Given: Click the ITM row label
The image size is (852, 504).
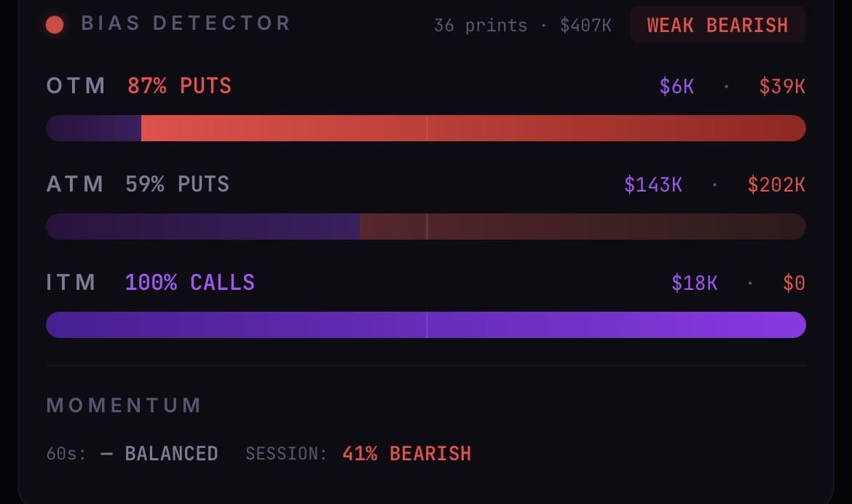Looking at the screenshot, I should pyautogui.click(x=71, y=283).
